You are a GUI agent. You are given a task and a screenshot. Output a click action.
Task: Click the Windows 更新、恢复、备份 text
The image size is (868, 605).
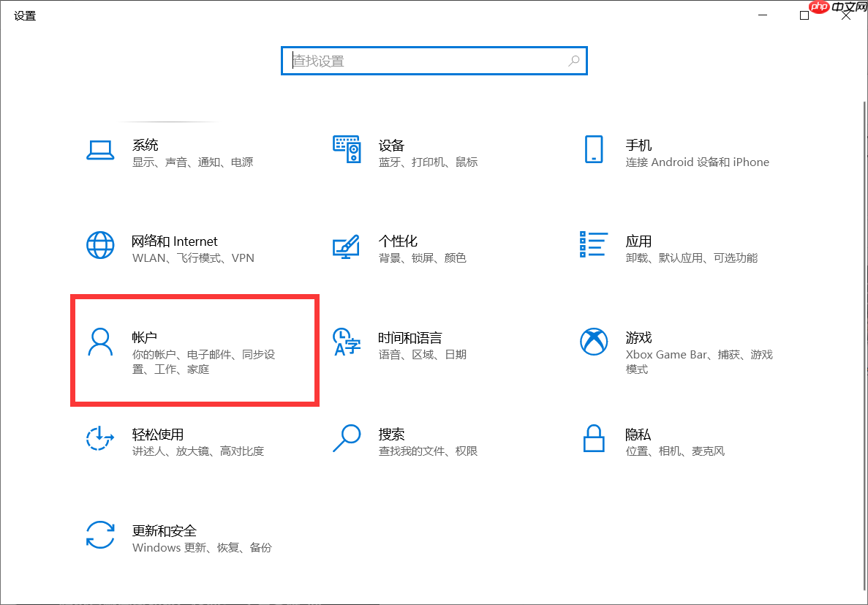[201, 547]
